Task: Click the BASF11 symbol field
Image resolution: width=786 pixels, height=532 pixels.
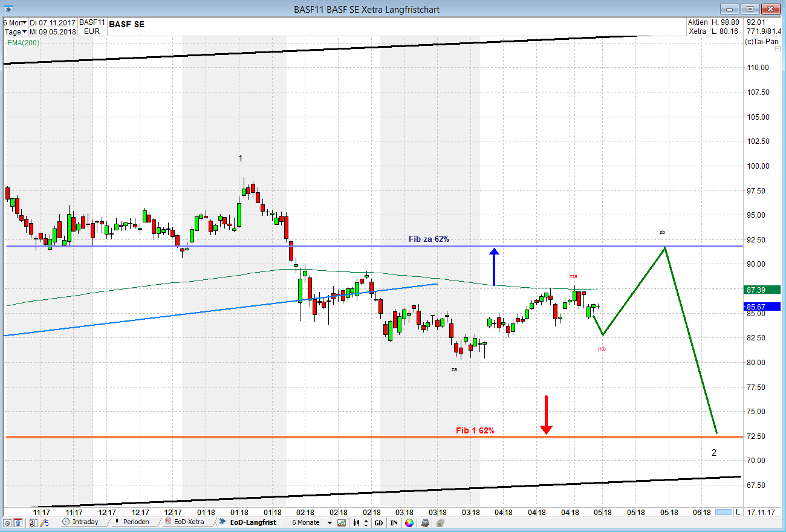Action: coord(93,23)
